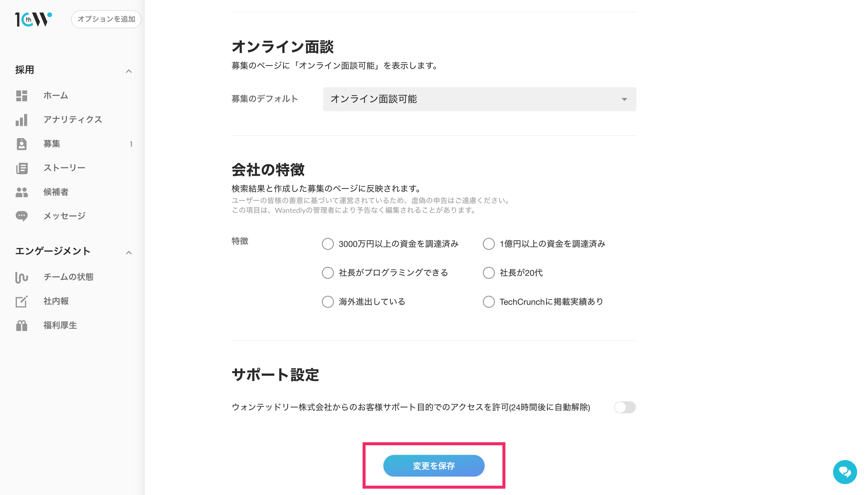Click the 募集 badge icon
This screenshot has width=868, height=495.
click(21, 144)
